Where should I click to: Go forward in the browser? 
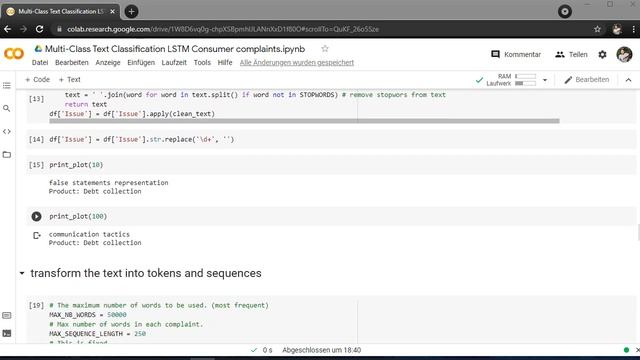(23, 29)
